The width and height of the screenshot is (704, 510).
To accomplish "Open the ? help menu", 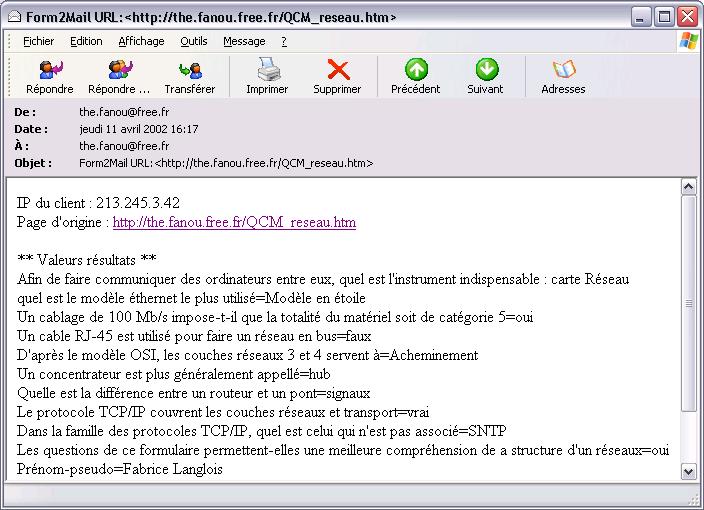I will pos(284,41).
